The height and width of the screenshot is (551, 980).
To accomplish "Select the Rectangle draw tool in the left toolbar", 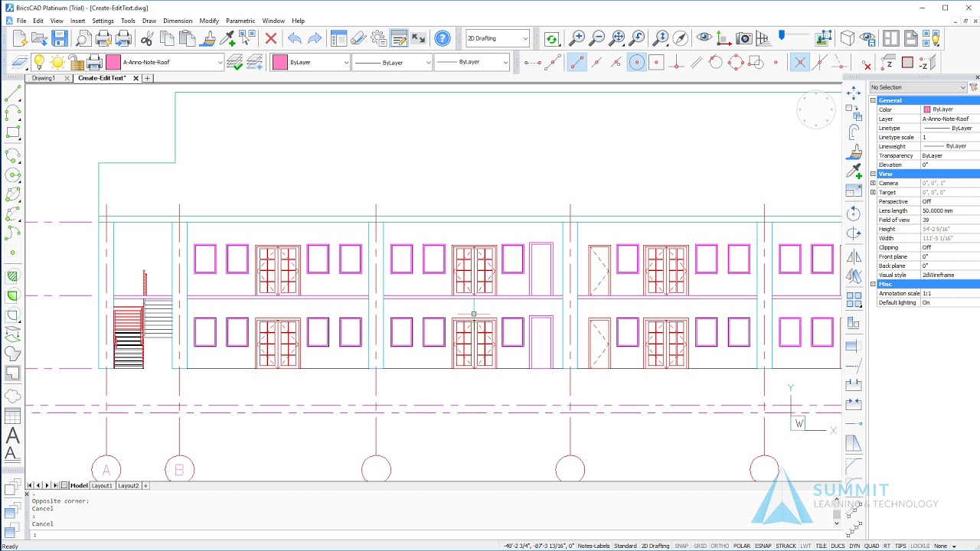I will pos(13,133).
